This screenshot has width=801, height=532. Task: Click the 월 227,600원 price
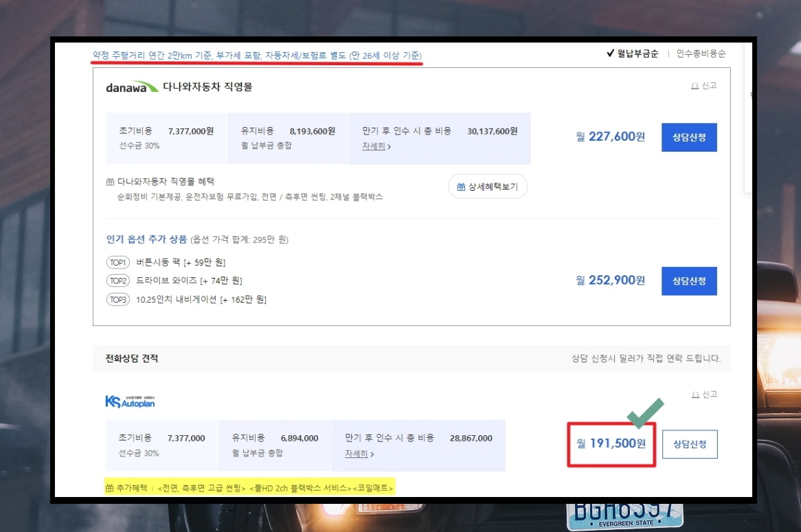[x=611, y=137]
